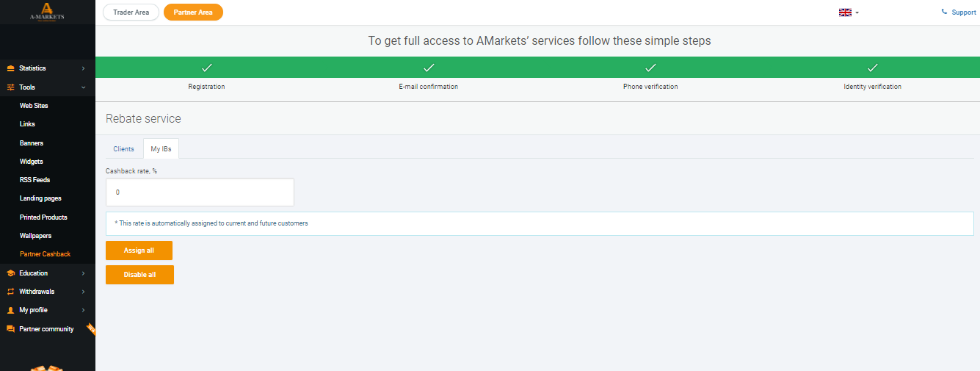980x371 pixels.
Task: Collapse the Tools menu section
Action: click(83, 87)
